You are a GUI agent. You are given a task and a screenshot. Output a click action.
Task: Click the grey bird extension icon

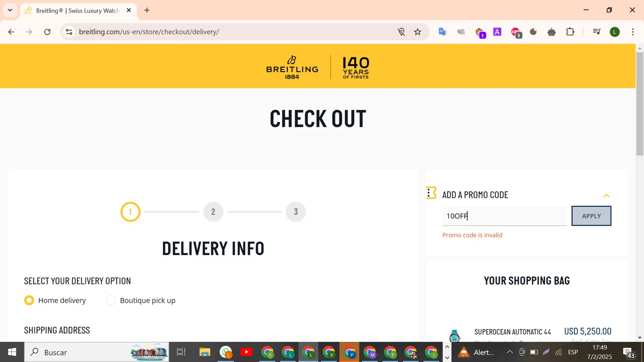[x=461, y=32]
